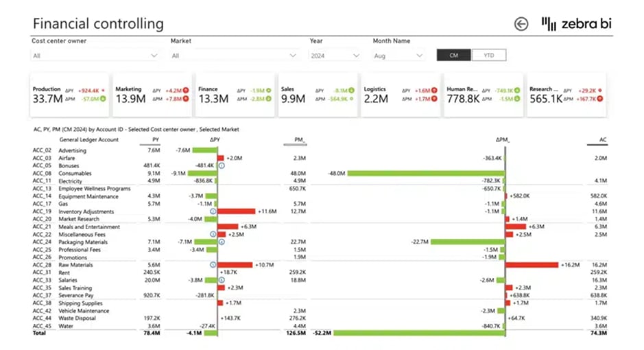644x350 pixels.
Task: Open comment marker on Inventory Adjustments row
Action: click(x=213, y=211)
